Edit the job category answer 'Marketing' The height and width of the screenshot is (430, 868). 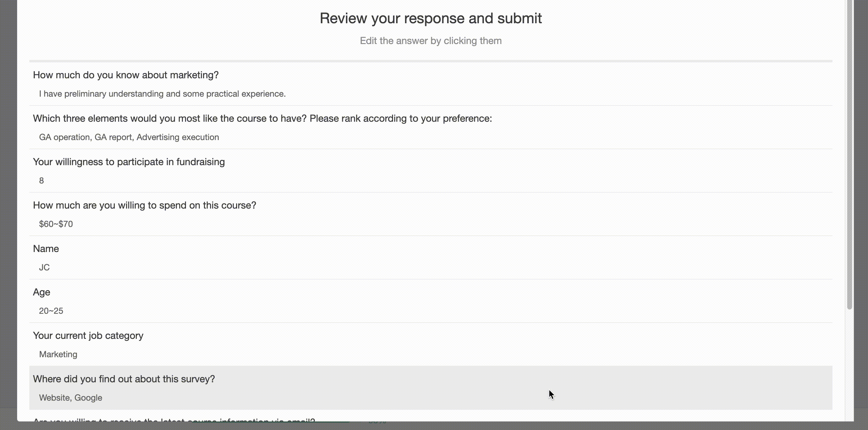pos(58,354)
